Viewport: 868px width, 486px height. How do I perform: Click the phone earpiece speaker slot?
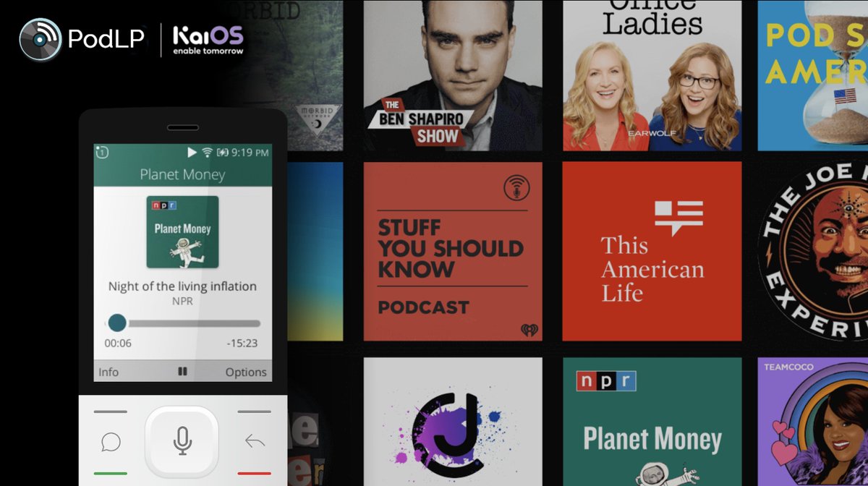(x=182, y=127)
